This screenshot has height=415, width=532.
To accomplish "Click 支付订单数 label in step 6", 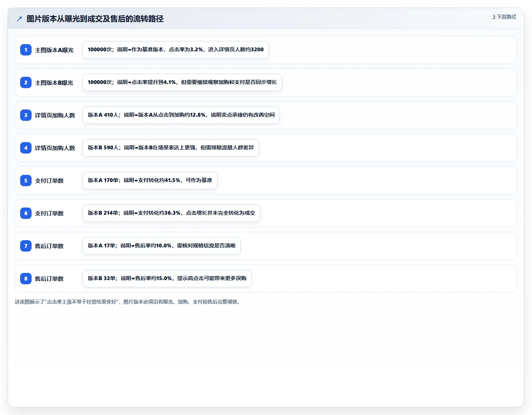I will click(49, 214).
